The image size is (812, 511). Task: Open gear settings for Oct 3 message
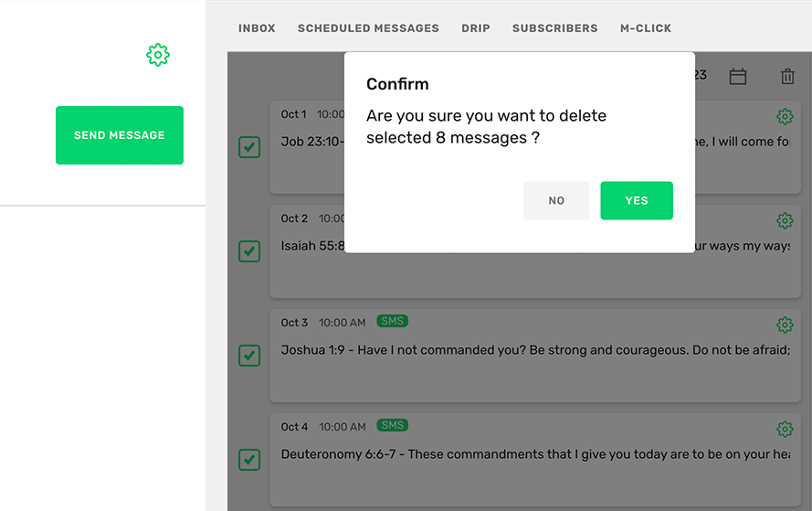click(x=784, y=325)
